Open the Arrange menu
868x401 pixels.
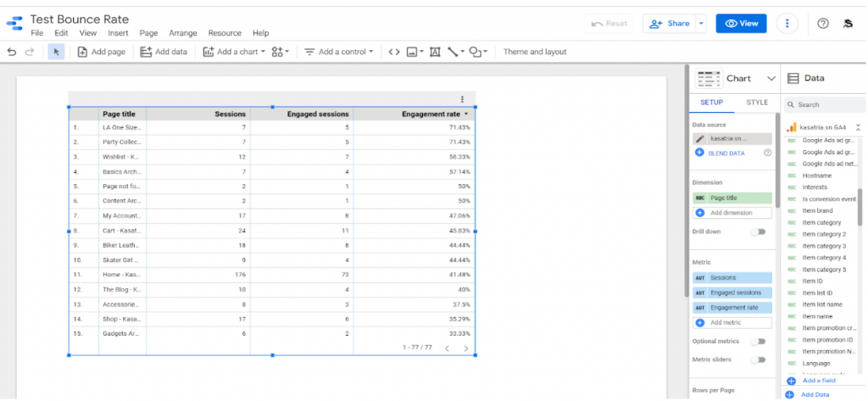183,33
